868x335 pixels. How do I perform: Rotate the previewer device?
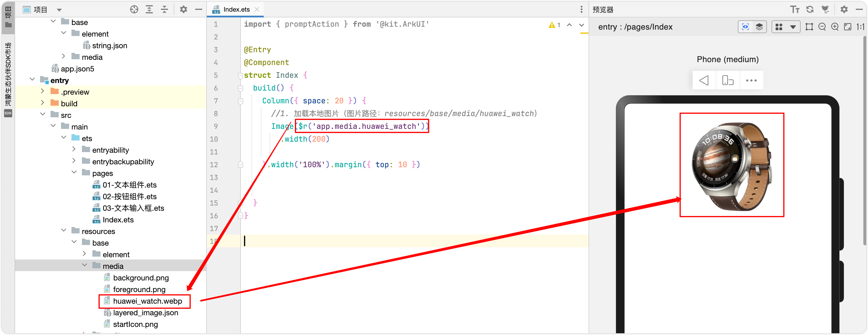[x=727, y=80]
